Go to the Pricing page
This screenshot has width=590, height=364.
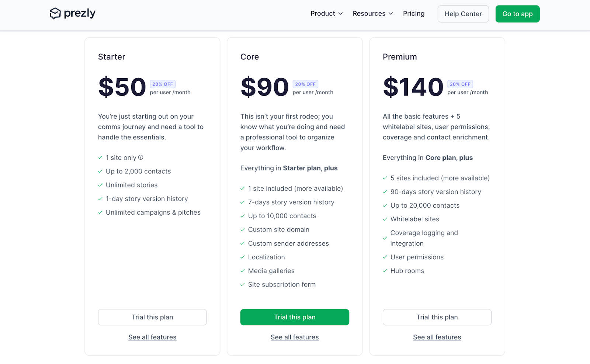414,14
